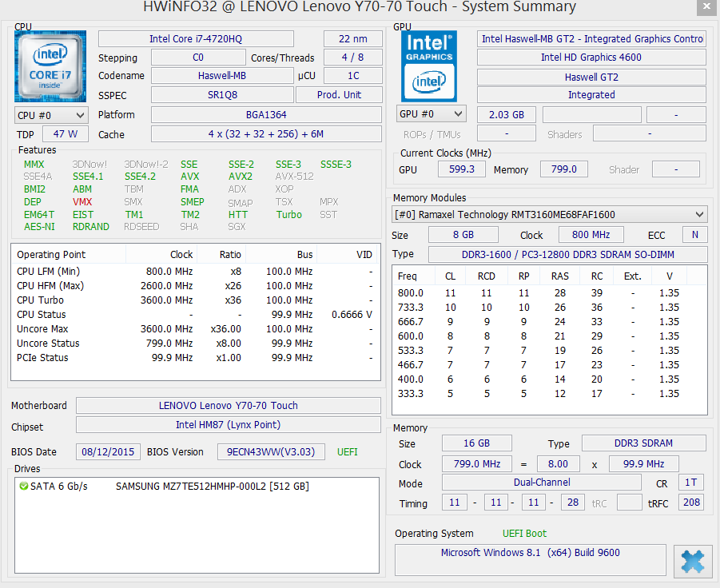Click the Intel Haswell-MB GT2 GPU name field

(x=591, y=39)
